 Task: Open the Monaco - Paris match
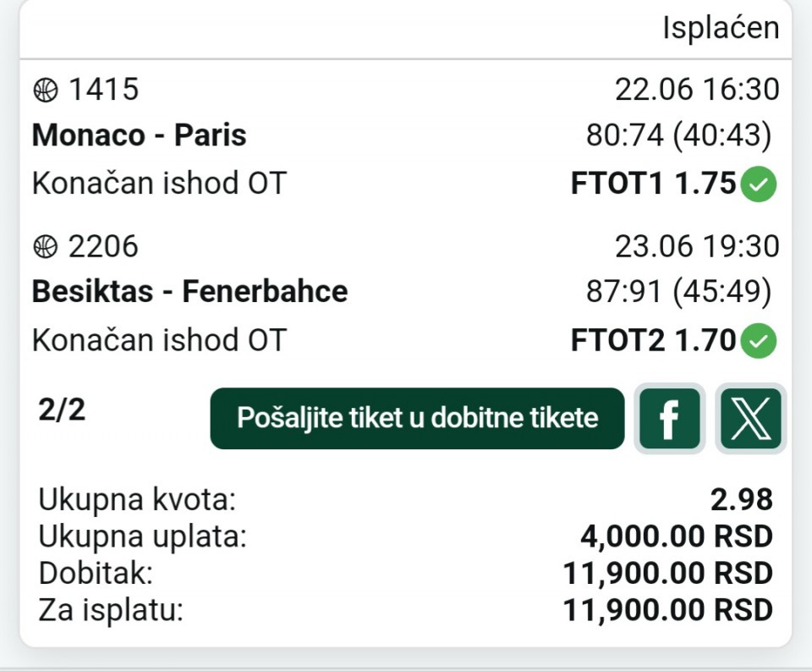140,135
